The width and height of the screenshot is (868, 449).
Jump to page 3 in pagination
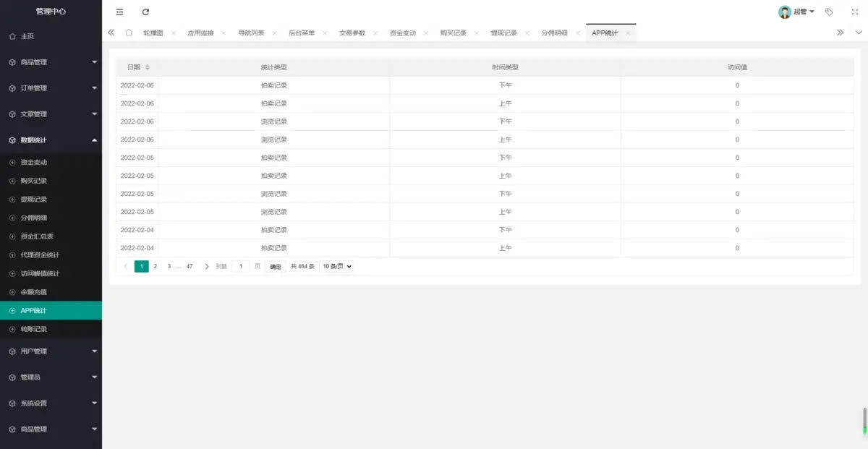pos(169,266)
